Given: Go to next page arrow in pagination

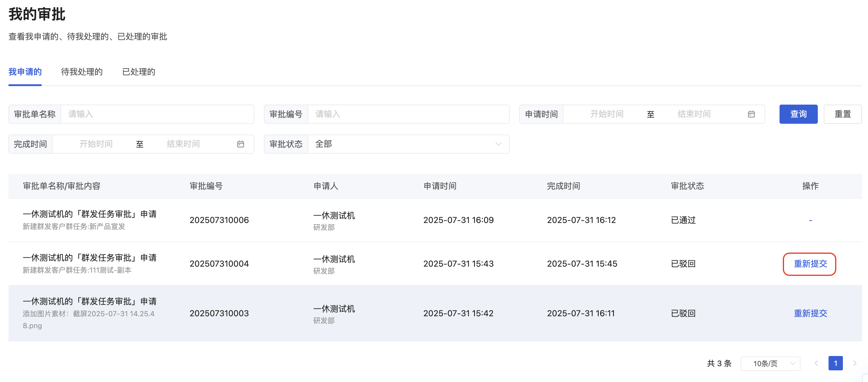Looking at the screenshot, I should pyautogui.click(x=855, y=363).
